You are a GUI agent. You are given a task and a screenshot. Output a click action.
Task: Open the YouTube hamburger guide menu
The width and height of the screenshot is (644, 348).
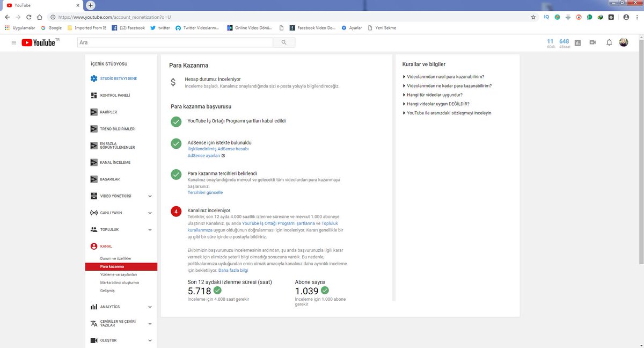[x=14, y=42]
